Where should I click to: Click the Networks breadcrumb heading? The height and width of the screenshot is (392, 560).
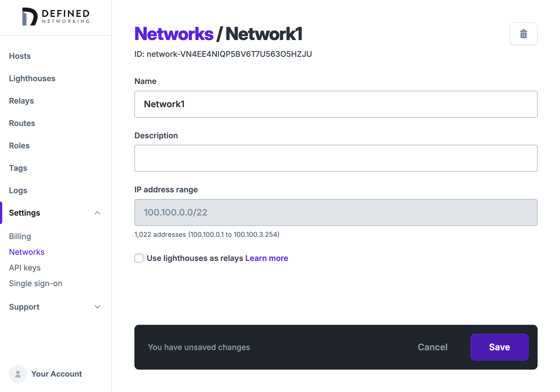173,33
